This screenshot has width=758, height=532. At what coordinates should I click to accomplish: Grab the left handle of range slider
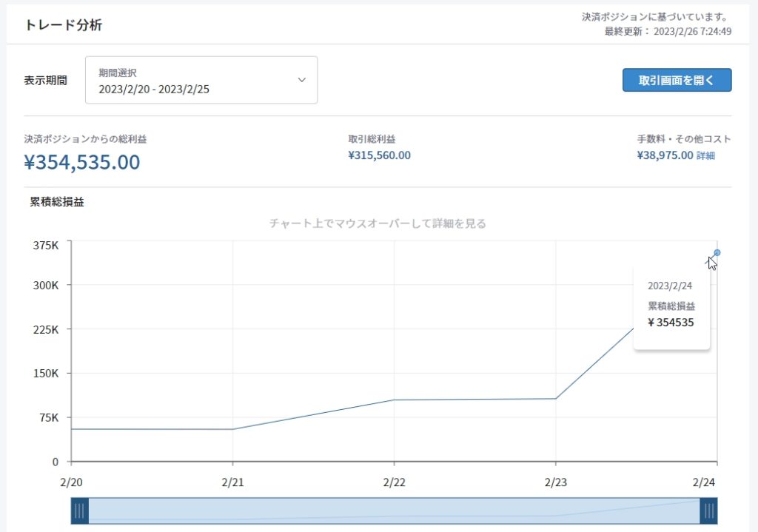80,510
